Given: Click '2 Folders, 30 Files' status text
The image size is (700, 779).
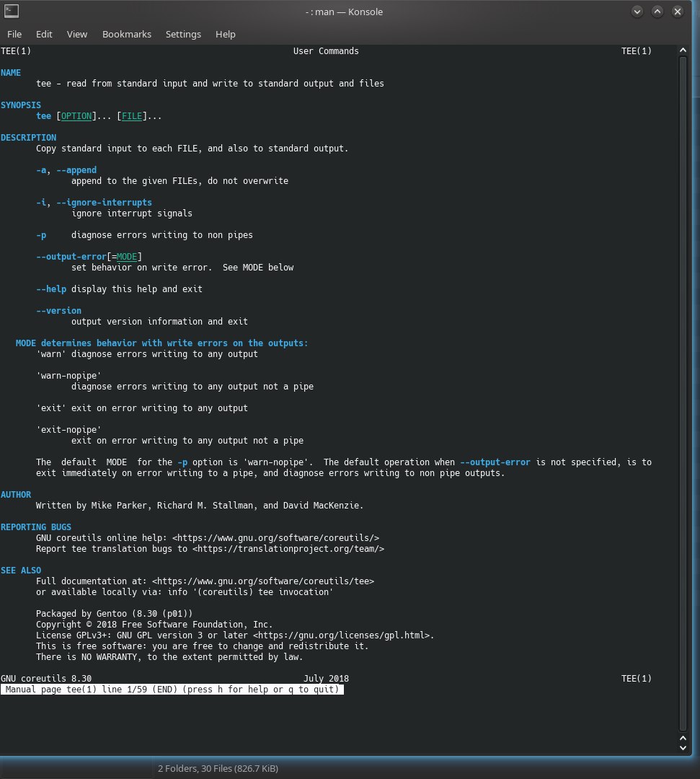Looking at the screenshot, I should [218, 769].
